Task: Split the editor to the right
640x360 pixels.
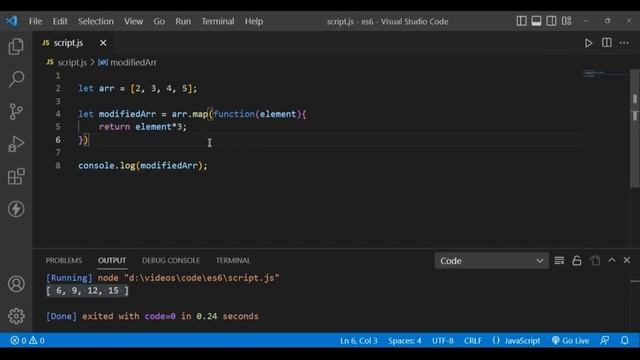Action: tap(607, 43)
